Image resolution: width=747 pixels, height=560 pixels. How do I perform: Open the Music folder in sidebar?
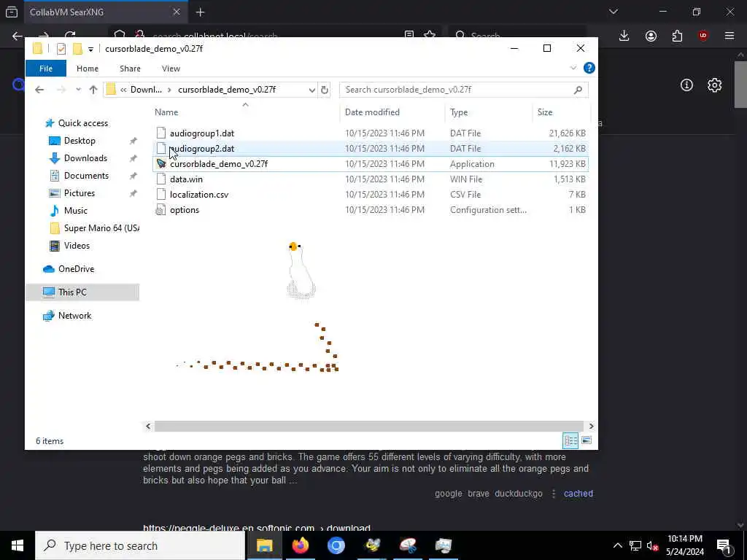76,211
